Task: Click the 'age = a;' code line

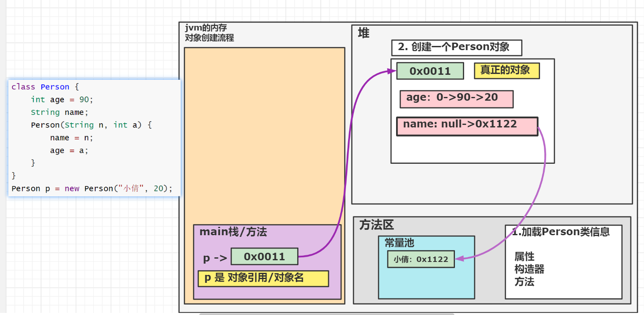Action: click(69, 150)
